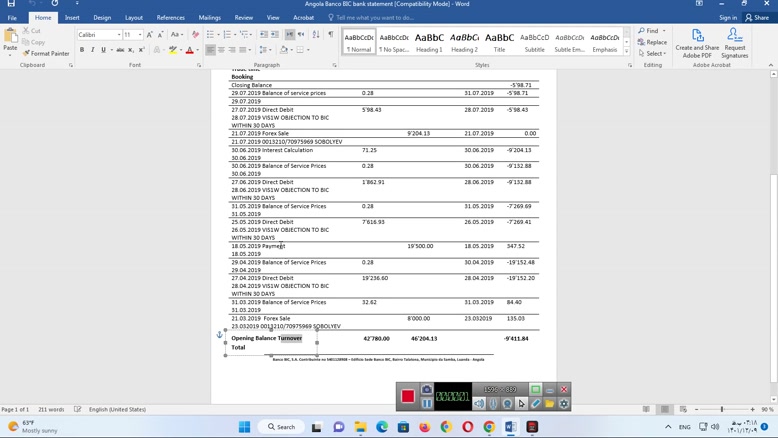Open the Mailings ribbon tab

[209, 17]
